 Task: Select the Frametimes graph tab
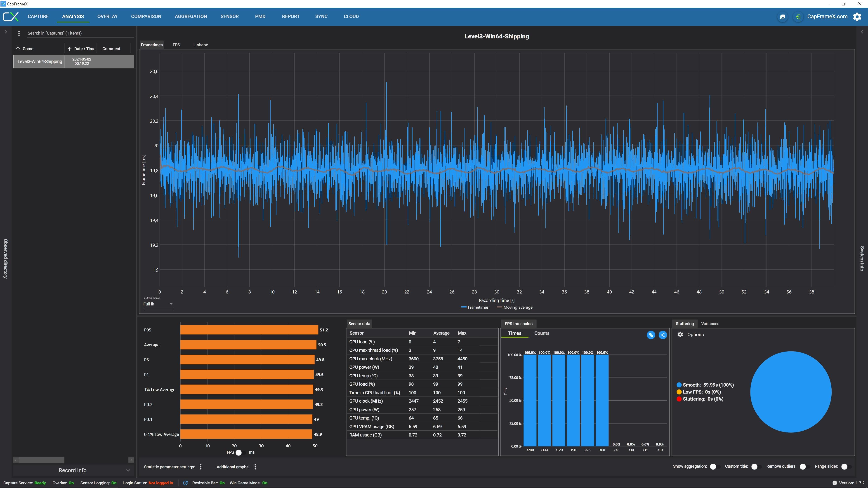(x=152, y=45)
